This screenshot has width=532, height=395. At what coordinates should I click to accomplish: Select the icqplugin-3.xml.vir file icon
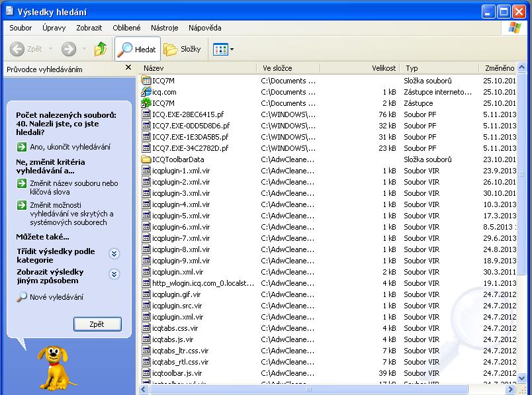(x=146, y=193)
